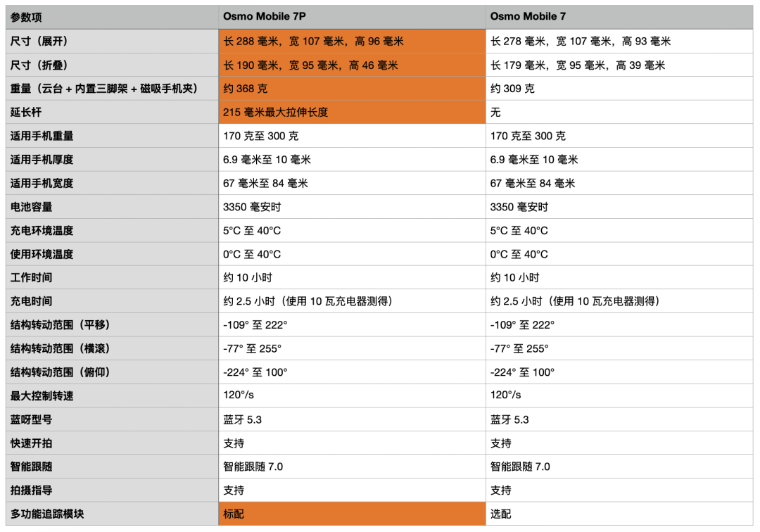Click -77° 至 255° under Osmo Mobile 7
The height and width of the screenshot is (532, 760).
click(619, 348)
